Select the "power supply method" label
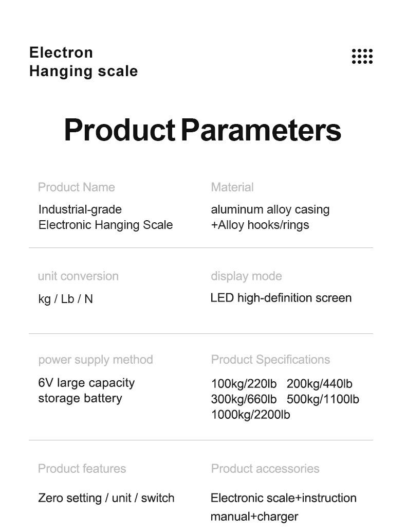Image resolution: width=406 pixels, height=532 pixels. (x=96, y=360)
